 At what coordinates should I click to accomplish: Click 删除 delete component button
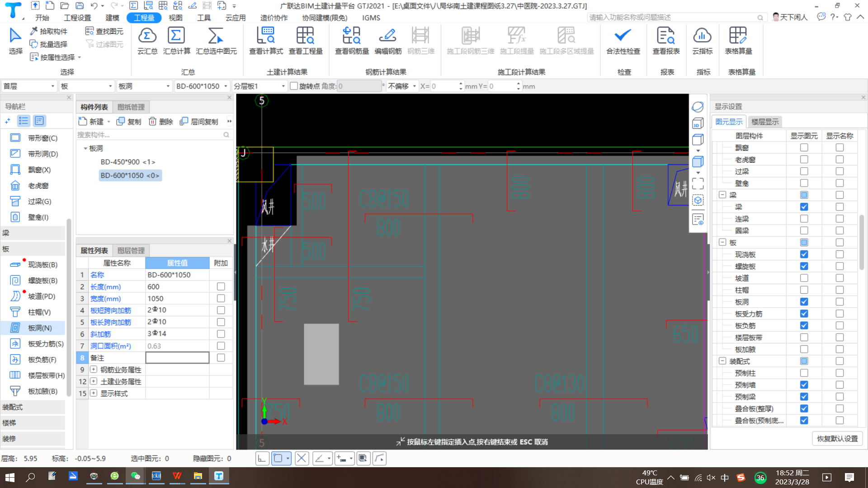pyautogui.click(x=161, y=122)
